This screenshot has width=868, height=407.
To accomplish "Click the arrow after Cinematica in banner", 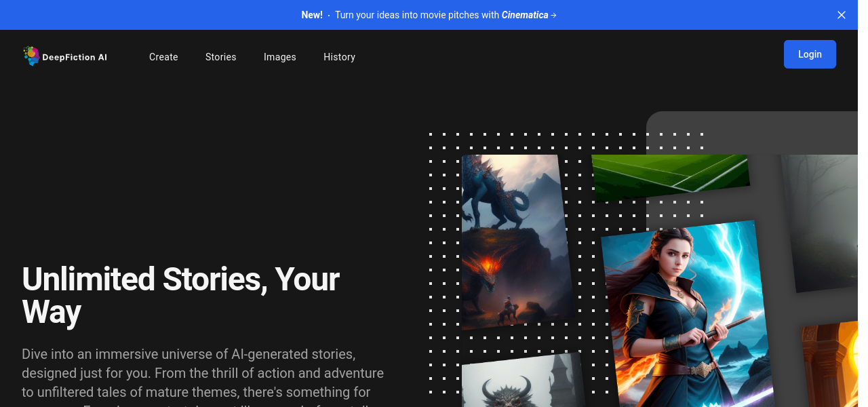I will [553, 15].
